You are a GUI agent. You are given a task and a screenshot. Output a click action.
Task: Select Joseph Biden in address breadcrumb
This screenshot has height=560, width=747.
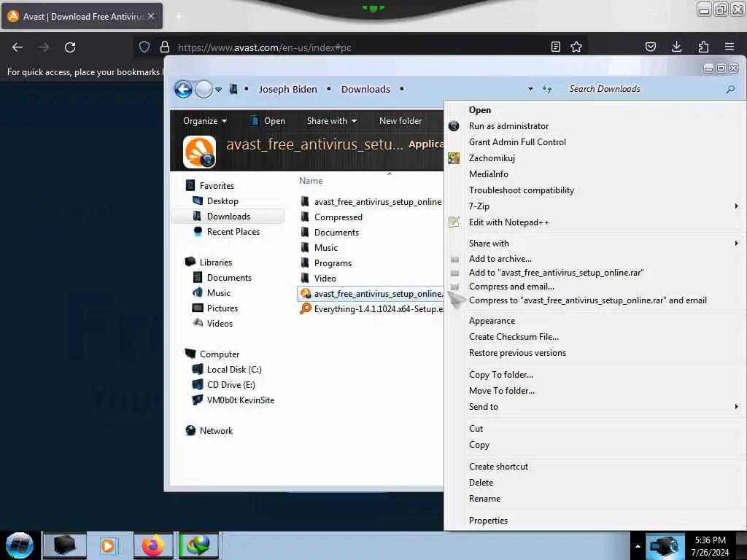tap(287, 89)
